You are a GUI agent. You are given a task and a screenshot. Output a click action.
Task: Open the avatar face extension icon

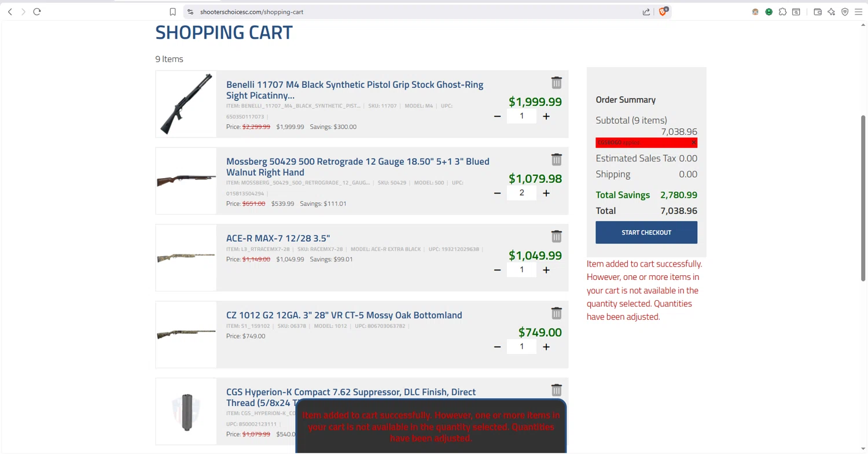coord(755,12)
